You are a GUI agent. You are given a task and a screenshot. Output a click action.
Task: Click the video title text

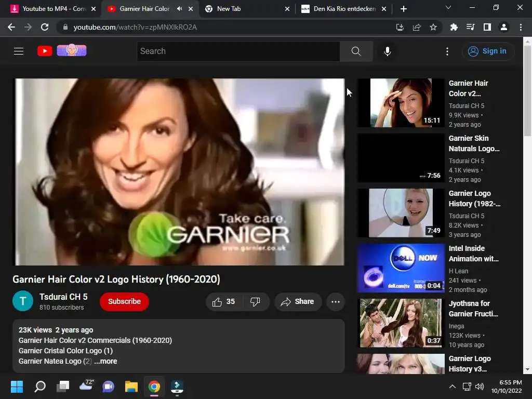click(x=116, y=279)
